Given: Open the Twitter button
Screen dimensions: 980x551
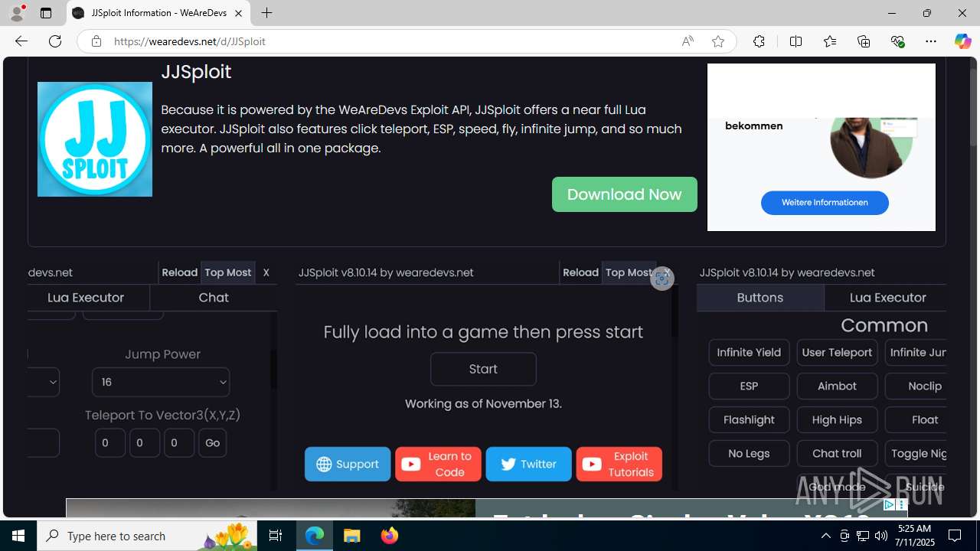Looking at the screenshot, I should click(x=528, y=464).
